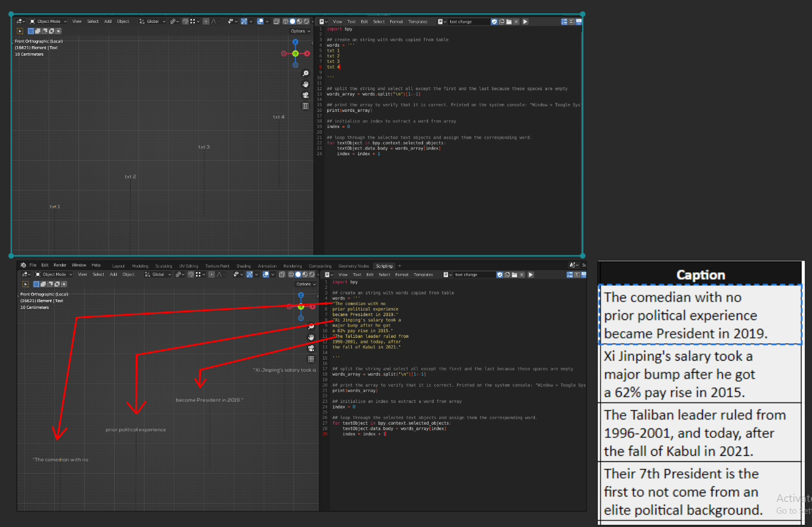Select solid shading mode in top viewport

(x=293, y=22)
